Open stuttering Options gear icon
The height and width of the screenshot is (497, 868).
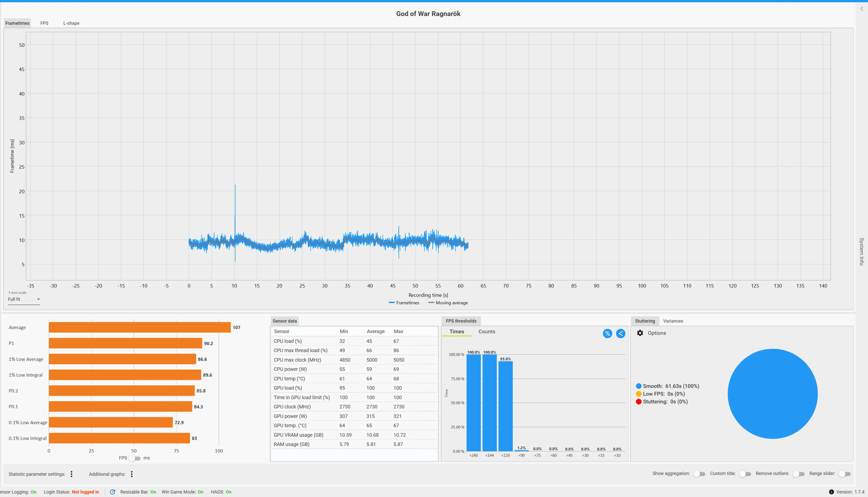(x=640, y=333)
